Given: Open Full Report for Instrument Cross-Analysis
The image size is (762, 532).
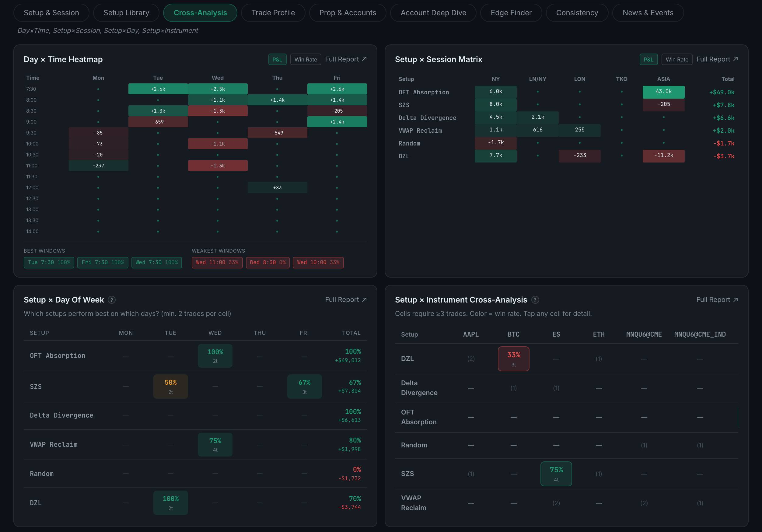Looking at the screenshot, I should (717, 300).
